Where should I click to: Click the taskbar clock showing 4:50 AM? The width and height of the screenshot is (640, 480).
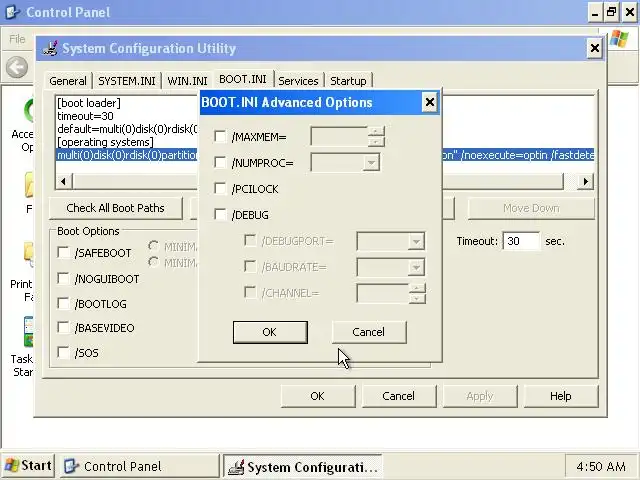(x=601, y=466)
